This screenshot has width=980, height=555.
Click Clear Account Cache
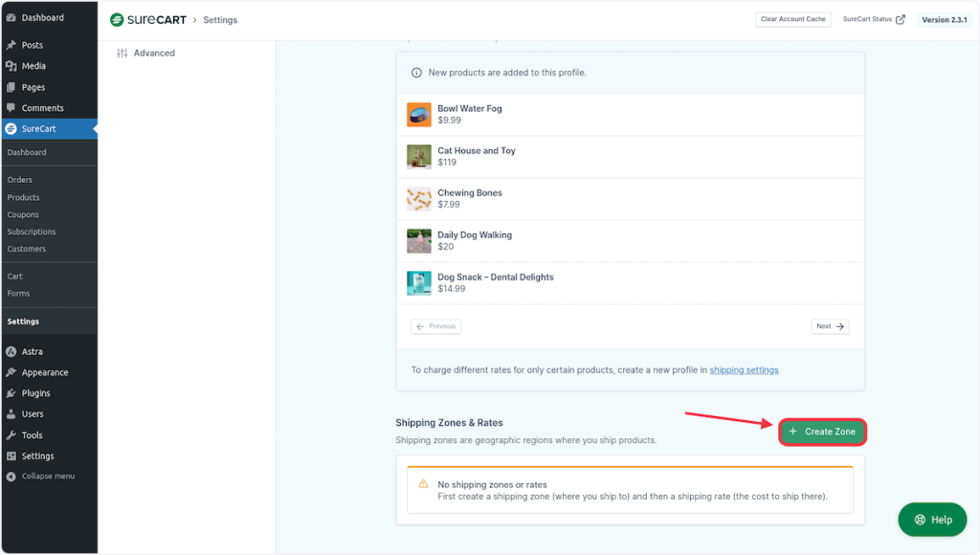point(792,18)
